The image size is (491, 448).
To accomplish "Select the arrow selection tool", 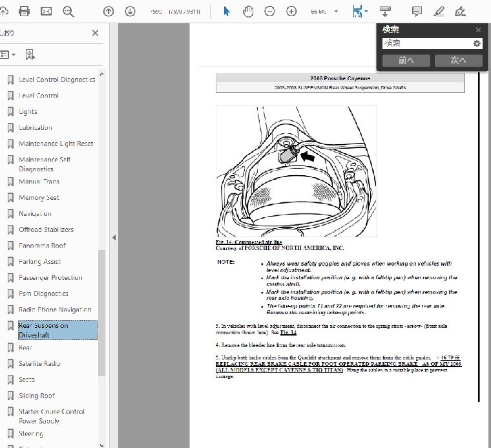I will pos(227,11).
